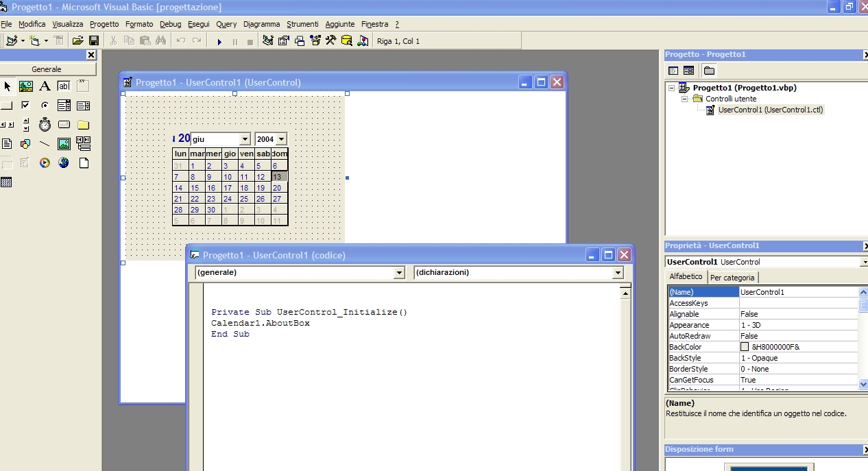This screenshot has height=471, width=868.
Task: Open the Data View window icon
Action: tap(347, 41)
